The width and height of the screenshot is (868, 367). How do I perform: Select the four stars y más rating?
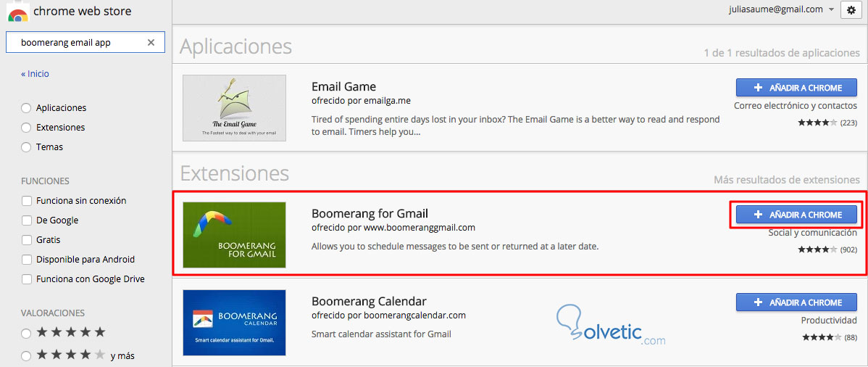26,356
